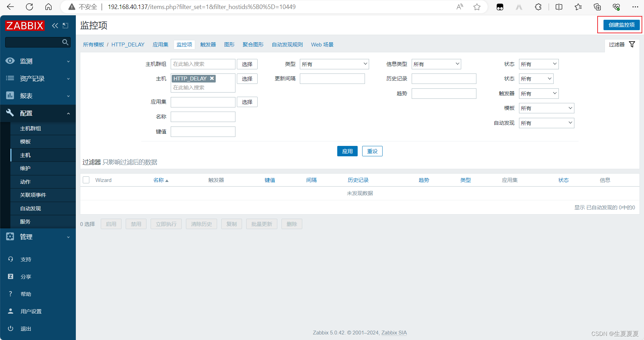The width and height of the screenshot is (644, 340).
Task: Sort by 键值 column header
Action: [x=270, y=180]
